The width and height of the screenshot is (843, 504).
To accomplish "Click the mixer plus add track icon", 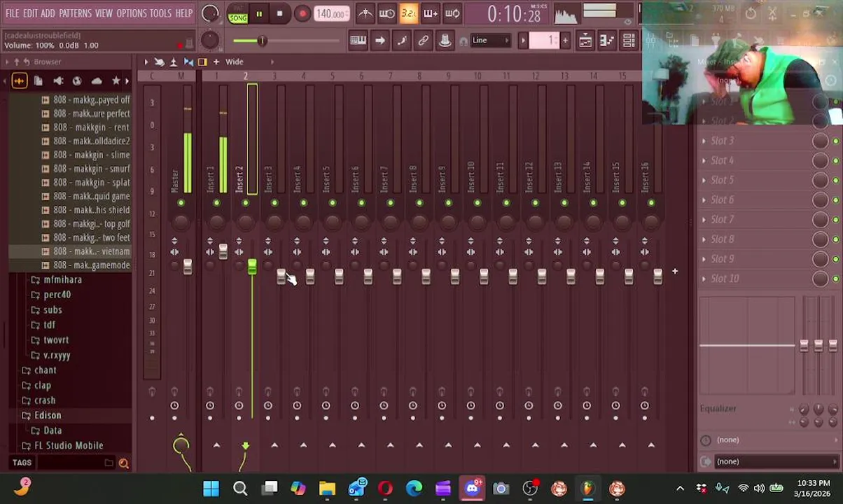I will pyautogui.click(x=216, y=62).
